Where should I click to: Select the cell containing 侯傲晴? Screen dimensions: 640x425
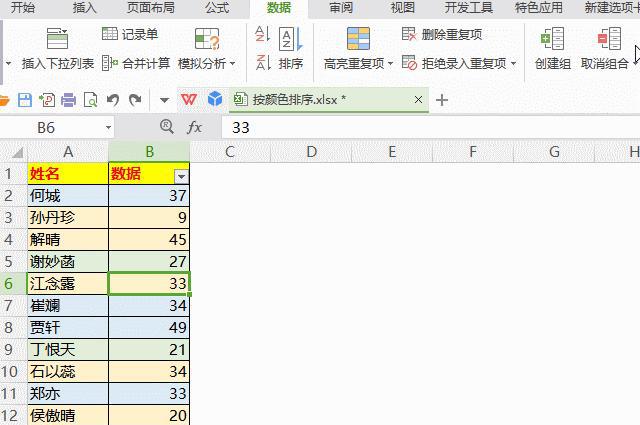click(68, 415)
